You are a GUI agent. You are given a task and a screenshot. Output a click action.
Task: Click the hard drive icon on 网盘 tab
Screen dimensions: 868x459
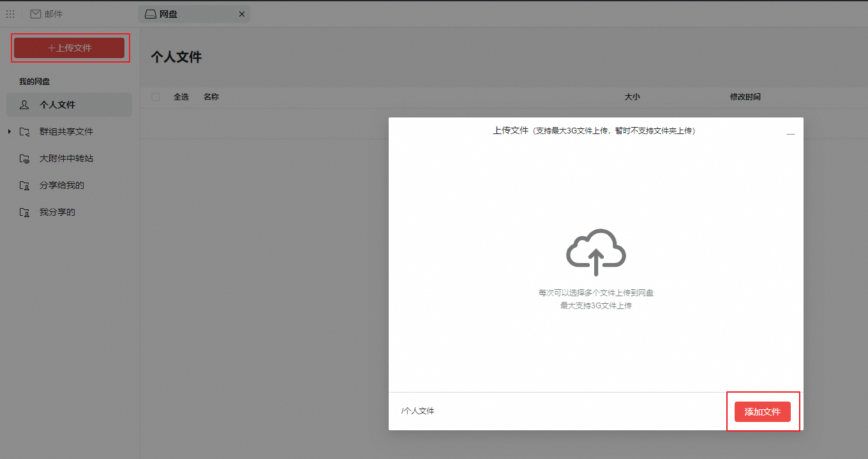coord(150,13)
